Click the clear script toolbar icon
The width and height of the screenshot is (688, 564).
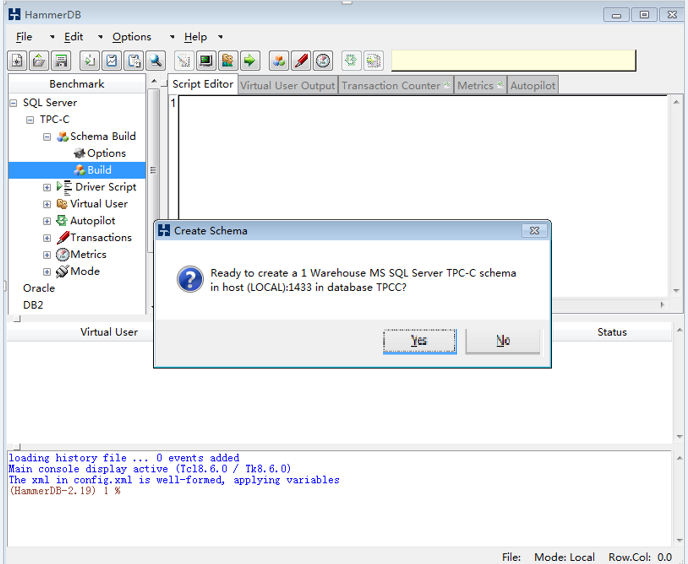point(184,61)
